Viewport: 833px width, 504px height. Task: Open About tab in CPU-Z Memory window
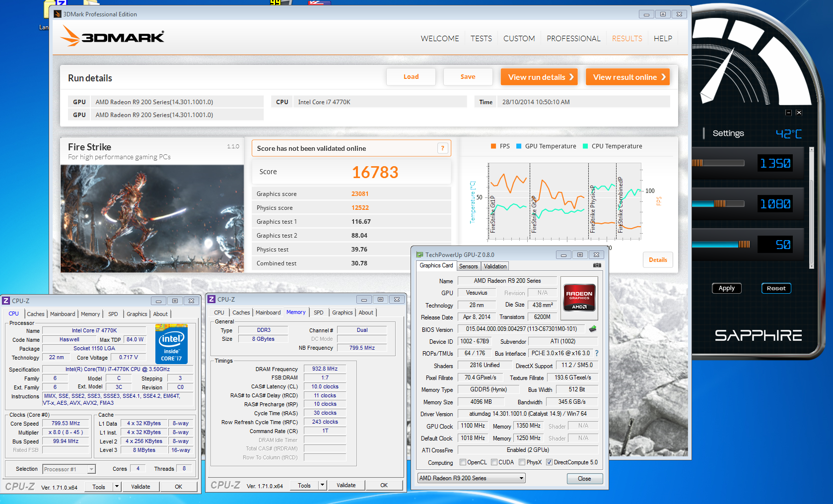pyautogui.click(x=366, y=313)
